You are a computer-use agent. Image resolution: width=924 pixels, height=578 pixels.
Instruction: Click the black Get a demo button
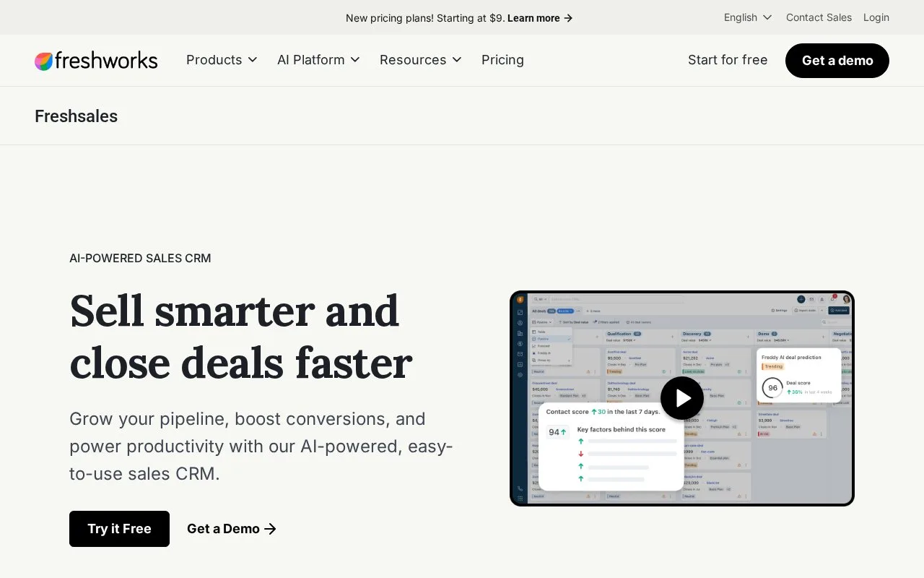pos(837,61)
